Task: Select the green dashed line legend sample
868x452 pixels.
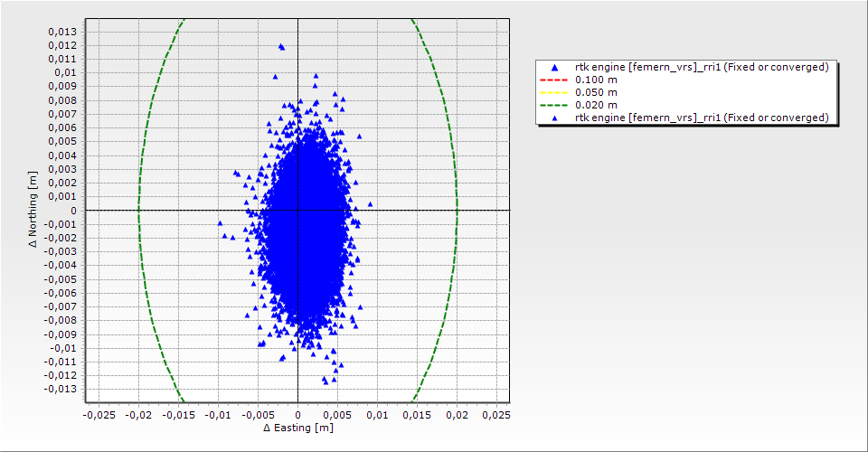Action: [554, 105]
